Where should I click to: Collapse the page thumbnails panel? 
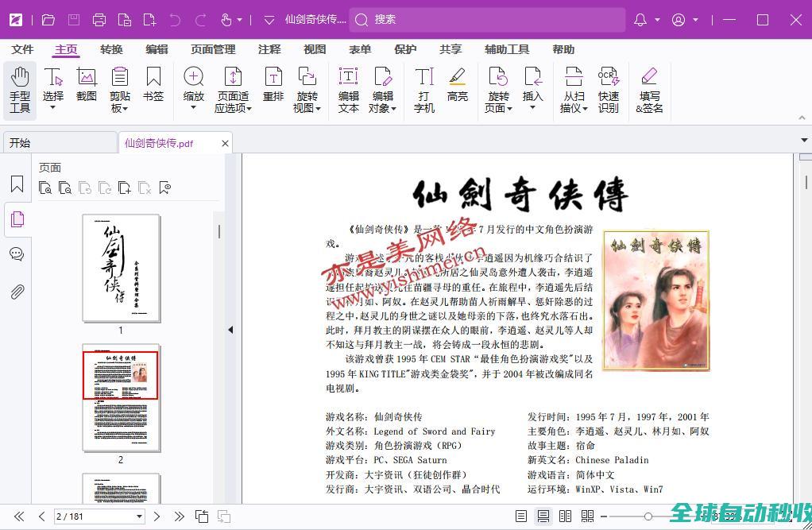[230, 330]
